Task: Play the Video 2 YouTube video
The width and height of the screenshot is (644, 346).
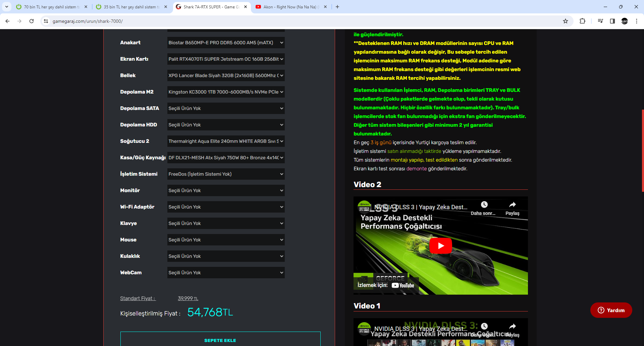Action: pyautogui.click(x=441, y=246)
